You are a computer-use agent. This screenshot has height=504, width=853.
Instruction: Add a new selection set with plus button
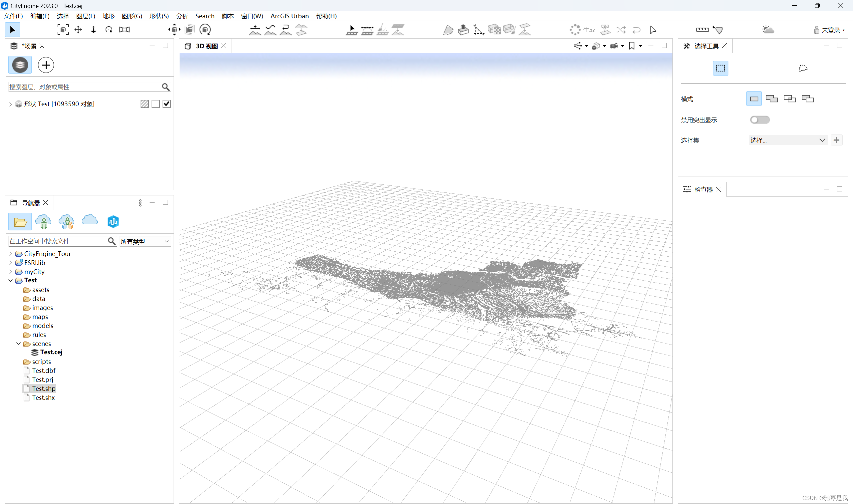837,139
